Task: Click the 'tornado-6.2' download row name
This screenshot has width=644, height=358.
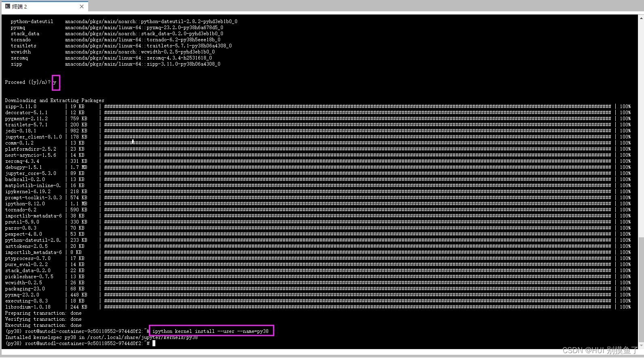Action: pos(21,210)
